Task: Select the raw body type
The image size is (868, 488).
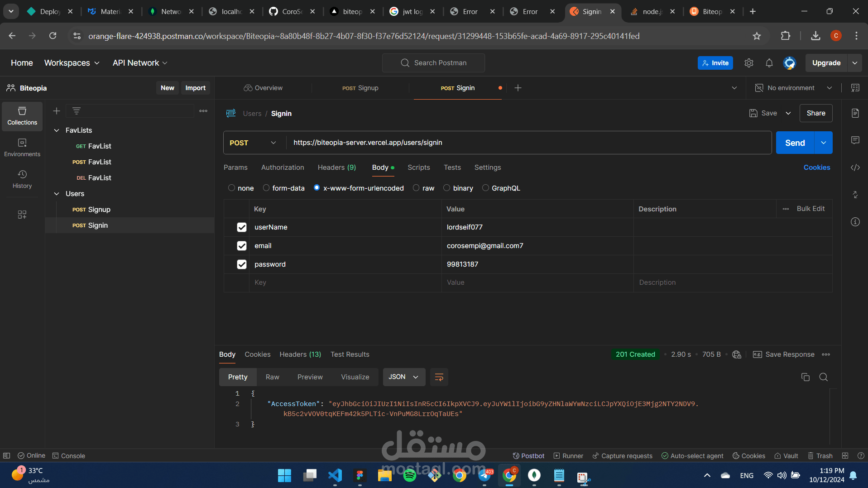Action: click(416, 188)
